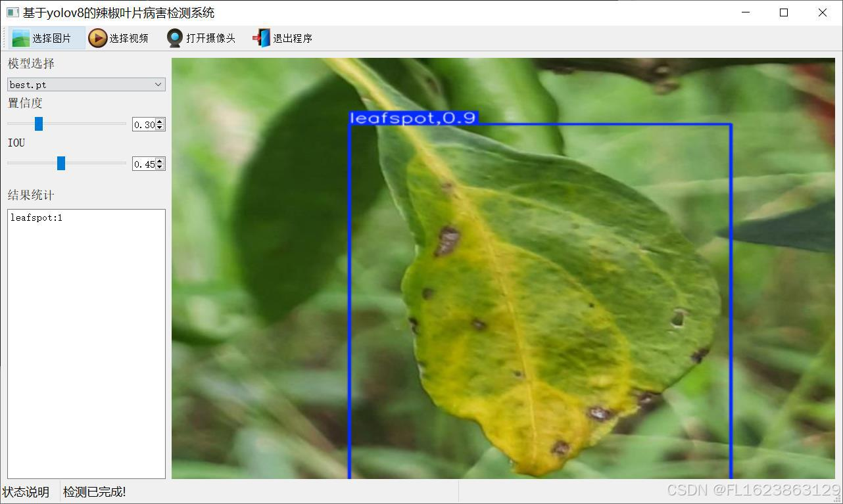The height and width of the screenshot is (504, 843).
Task: Click the 置信度 value field showing 0.30
Action: [x=144, y=124]
